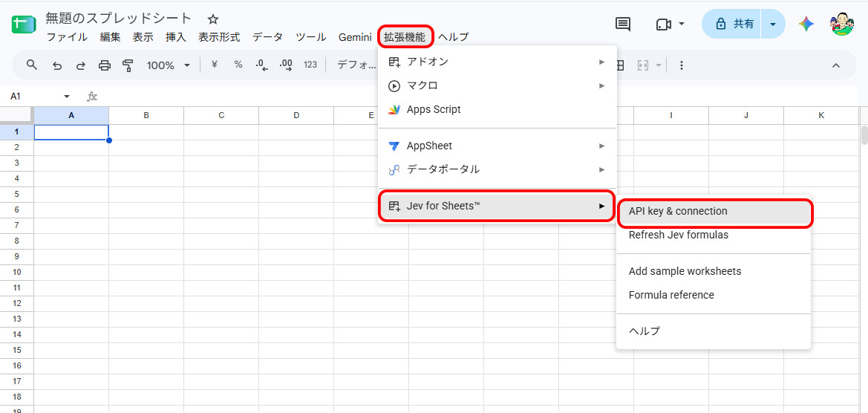Choose Refresh Jev formulas
868x413 pixels.
tap(714, 235)
